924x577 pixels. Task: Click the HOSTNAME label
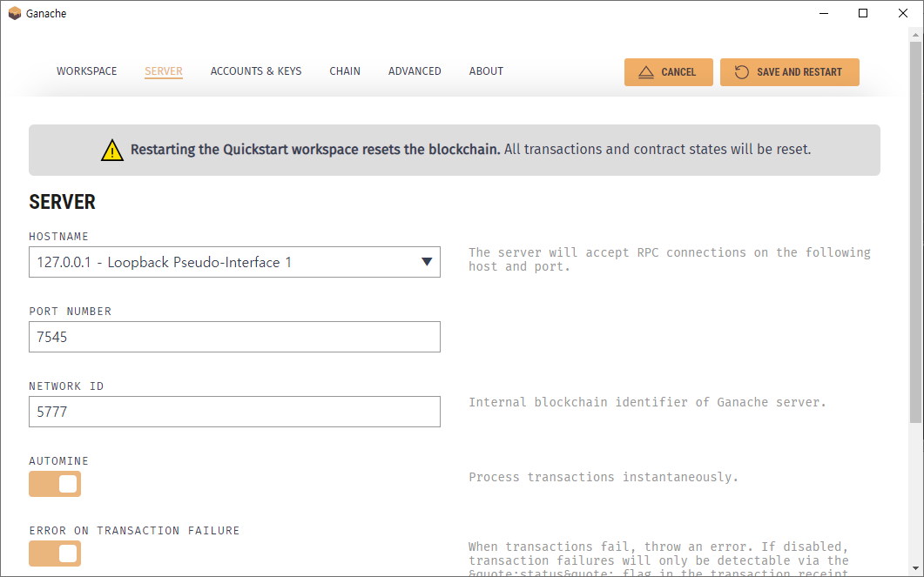[59, 237]
